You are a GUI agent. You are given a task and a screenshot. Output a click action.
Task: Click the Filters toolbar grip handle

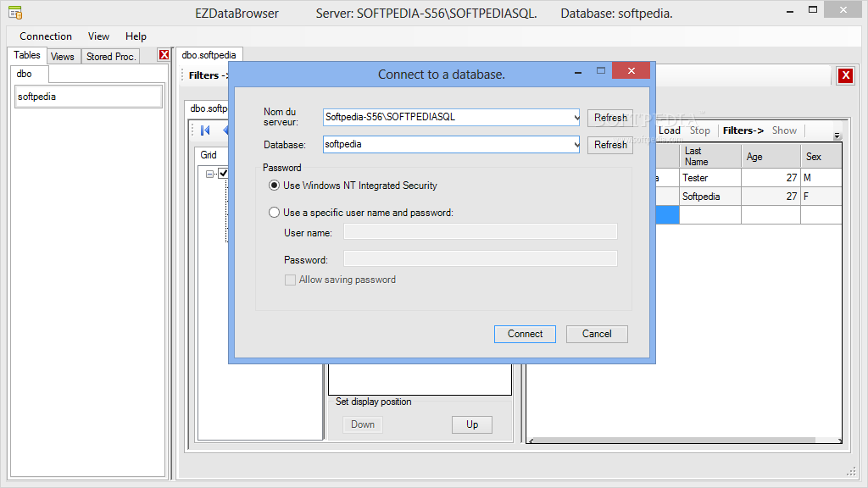point(183,75)
